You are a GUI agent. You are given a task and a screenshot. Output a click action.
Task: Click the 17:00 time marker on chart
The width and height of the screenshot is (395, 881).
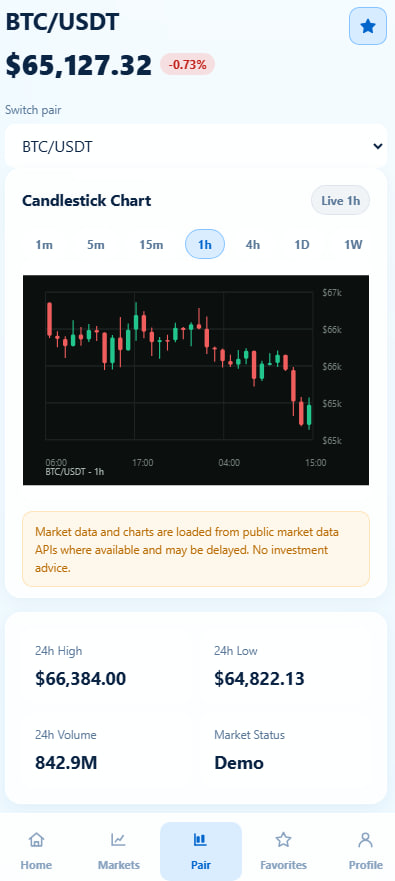point(143,462)
